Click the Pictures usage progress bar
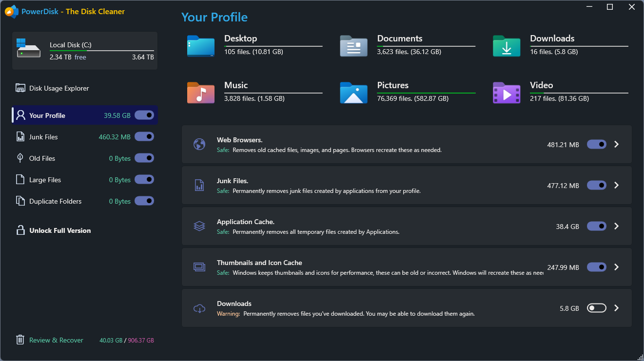This screenshot has width=644, height=361. [x=426, y=93]
